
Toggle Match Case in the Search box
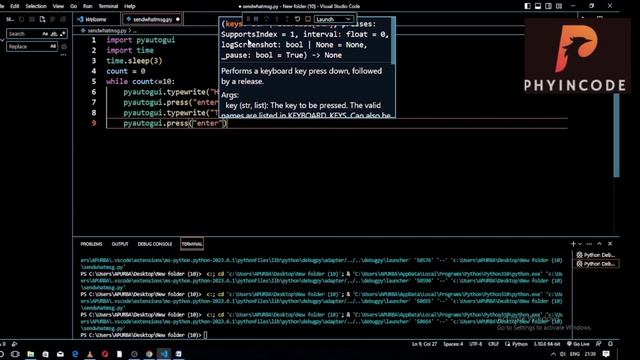[45, 34]
